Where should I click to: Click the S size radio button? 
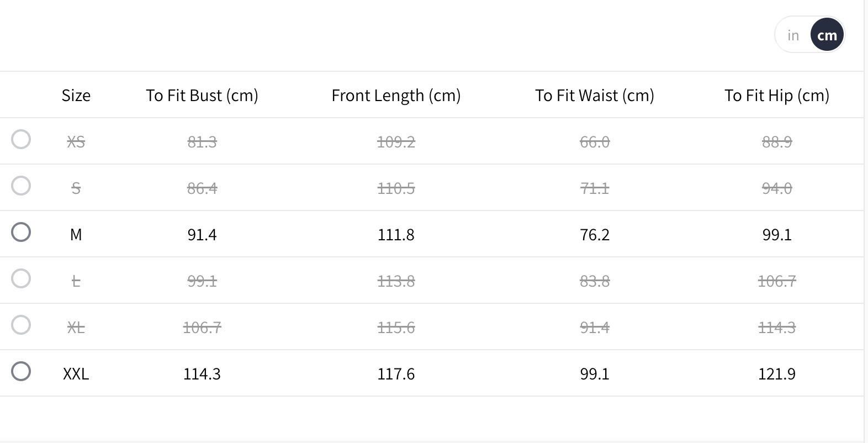[21, 186]
